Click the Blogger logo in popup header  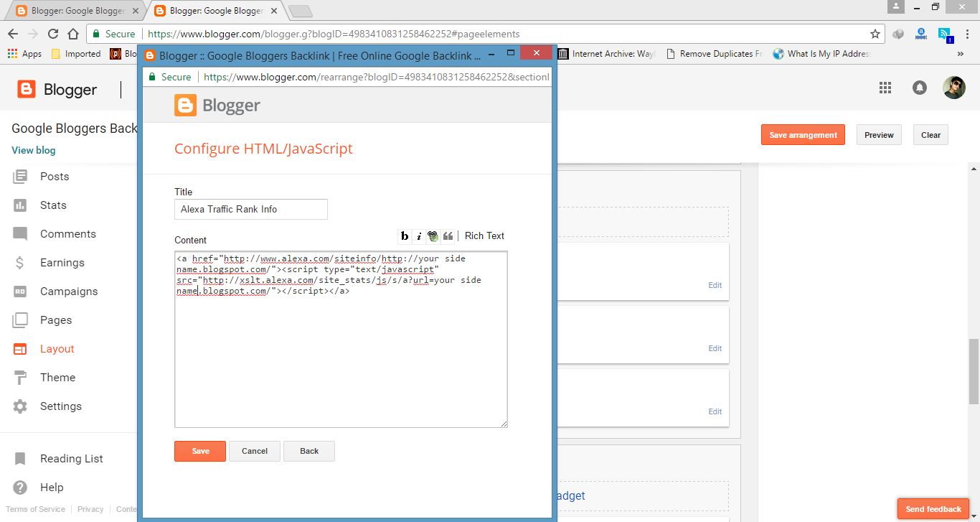217,106
